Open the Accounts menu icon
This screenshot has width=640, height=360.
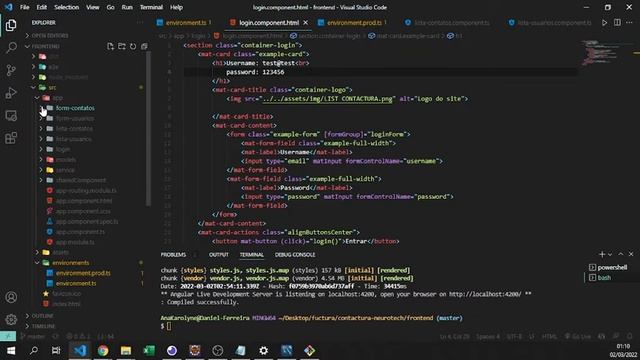coord(11,297)
